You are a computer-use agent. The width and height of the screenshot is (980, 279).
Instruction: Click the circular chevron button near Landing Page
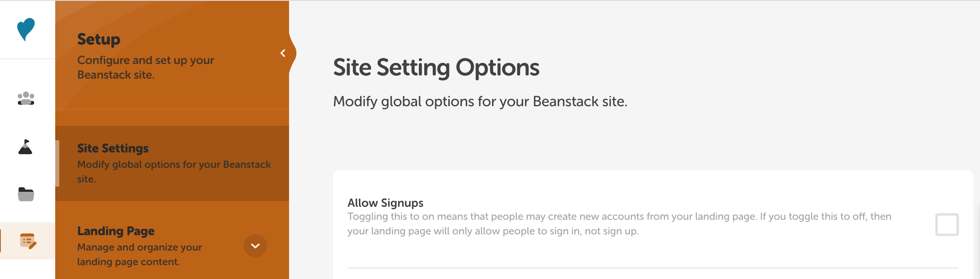click(x=255, y=245)
